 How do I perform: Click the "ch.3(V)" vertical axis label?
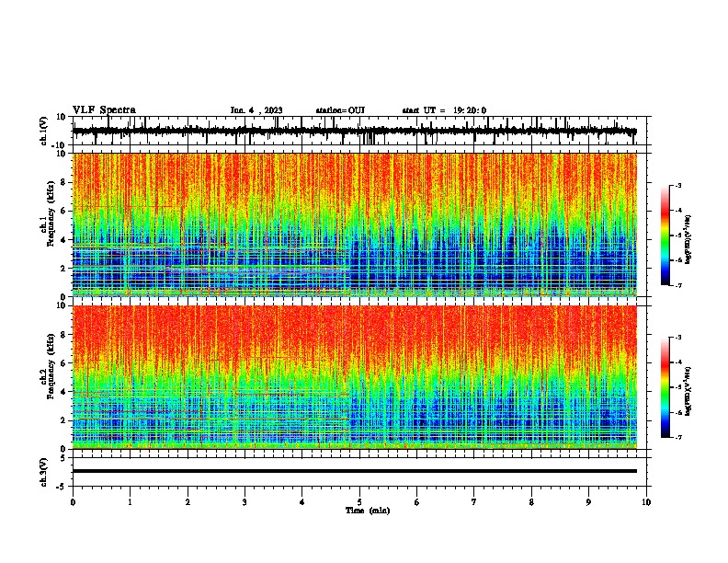click(44, 472)
